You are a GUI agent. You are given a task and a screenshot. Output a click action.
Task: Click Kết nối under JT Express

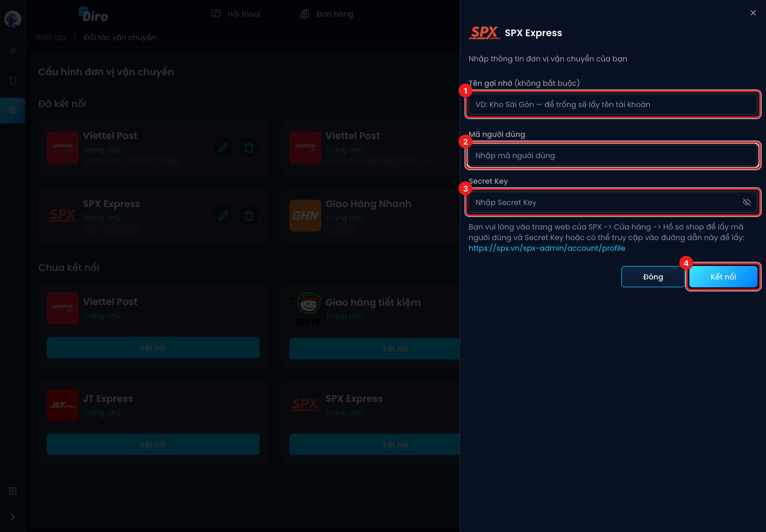[153, 444]
